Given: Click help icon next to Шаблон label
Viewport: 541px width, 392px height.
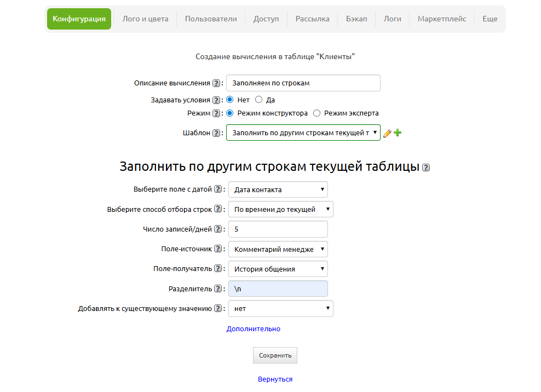Looking at the screenshot, I should click(216, 133).
